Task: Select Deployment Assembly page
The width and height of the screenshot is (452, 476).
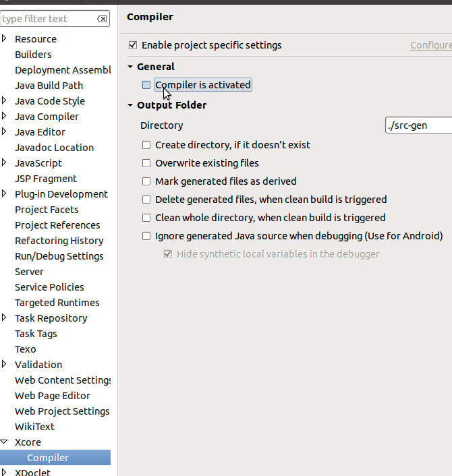Action: [63, 70]
